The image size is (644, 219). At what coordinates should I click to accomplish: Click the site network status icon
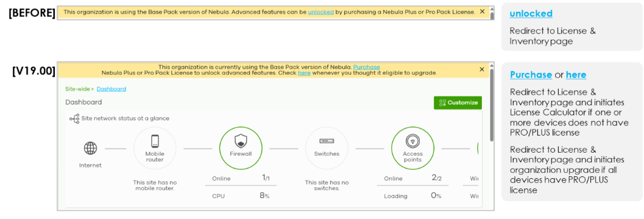tap(74, 119)
